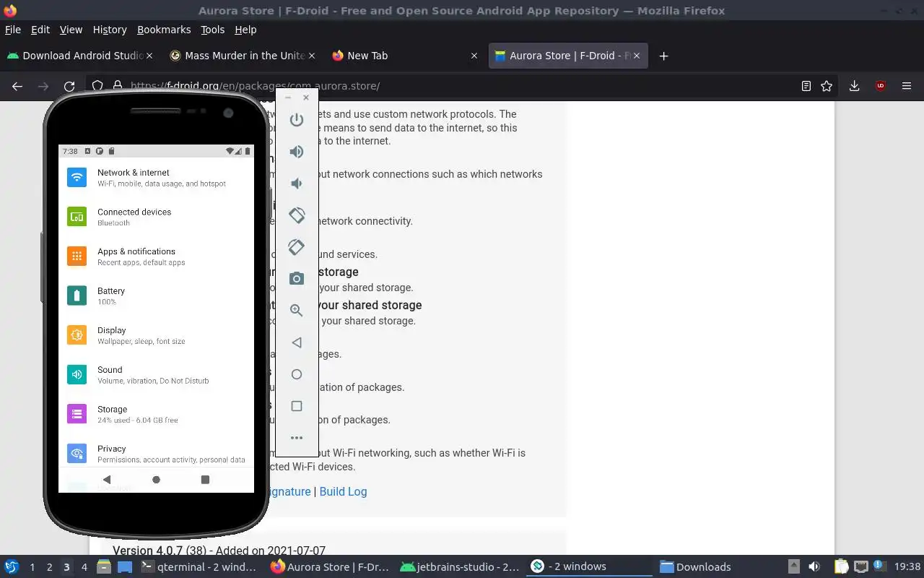This screenshot has width=924, height=578.
Task: Click the emulator volume down icon
Action: pos(297,184)
